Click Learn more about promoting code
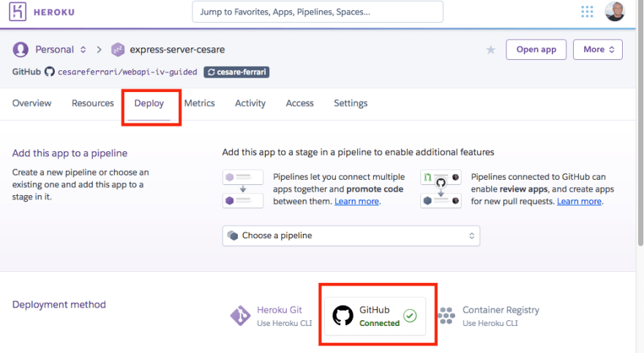The height and width of the screenshot is (353, 644). coord(356,201)
